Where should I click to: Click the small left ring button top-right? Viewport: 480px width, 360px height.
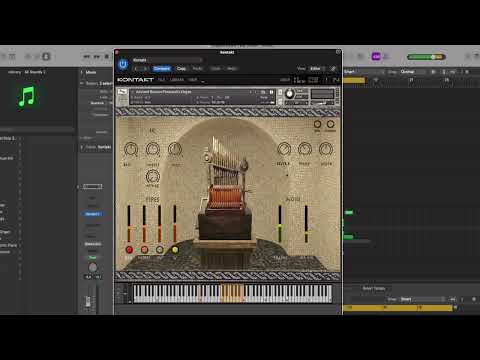coord(317,124)
